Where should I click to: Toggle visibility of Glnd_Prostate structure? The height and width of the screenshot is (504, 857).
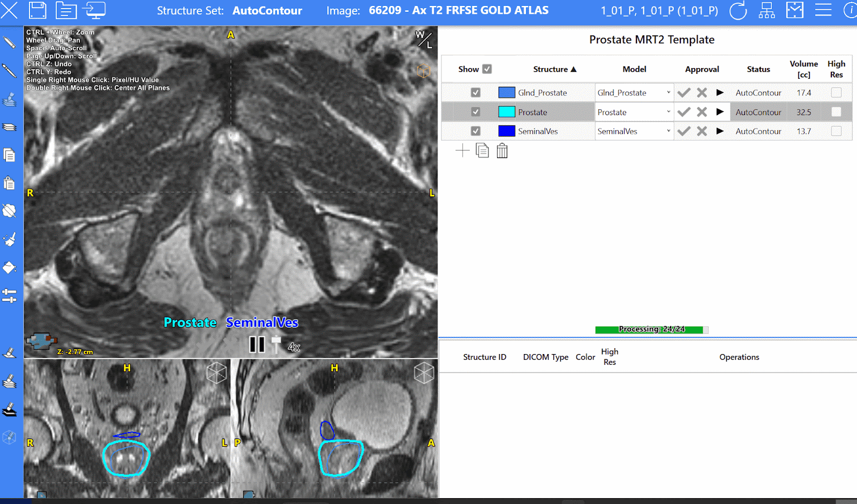click(476, 93)
